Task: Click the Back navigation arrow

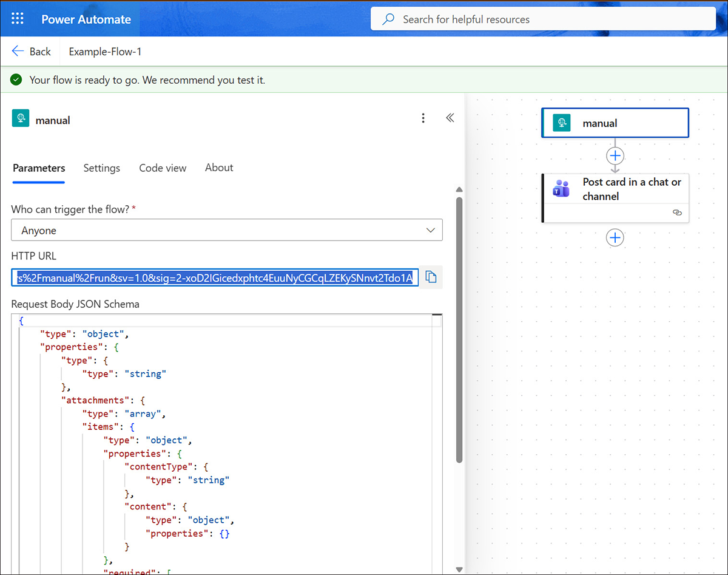Action: (17, 52)
